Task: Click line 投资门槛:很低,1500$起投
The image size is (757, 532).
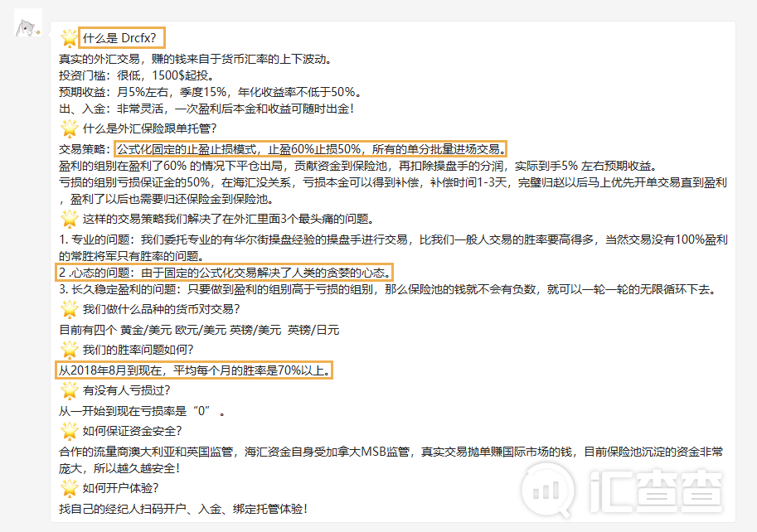Action: 137,75
